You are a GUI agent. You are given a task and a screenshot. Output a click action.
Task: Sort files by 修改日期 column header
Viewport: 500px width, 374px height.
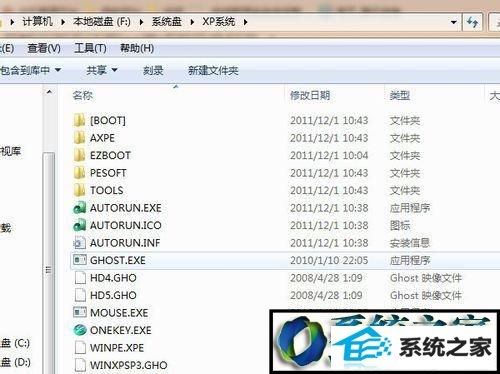click(310, 95)
